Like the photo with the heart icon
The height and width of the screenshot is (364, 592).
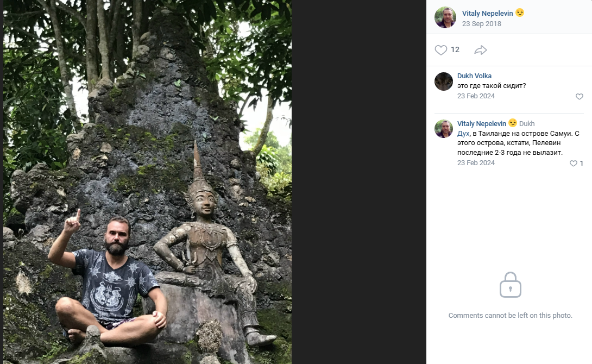pos(441,50)
